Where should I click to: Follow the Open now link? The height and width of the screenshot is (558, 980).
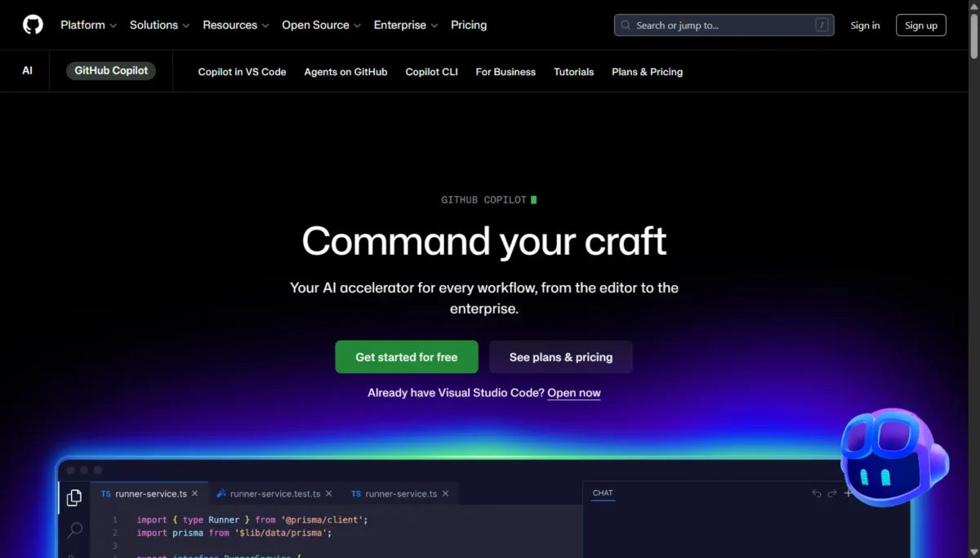click(573, 393)
